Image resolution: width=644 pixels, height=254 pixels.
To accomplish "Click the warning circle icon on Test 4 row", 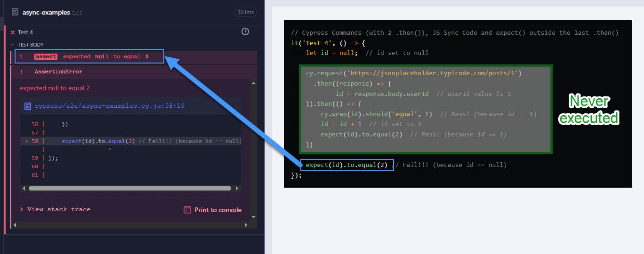I will tap(245, 32).
